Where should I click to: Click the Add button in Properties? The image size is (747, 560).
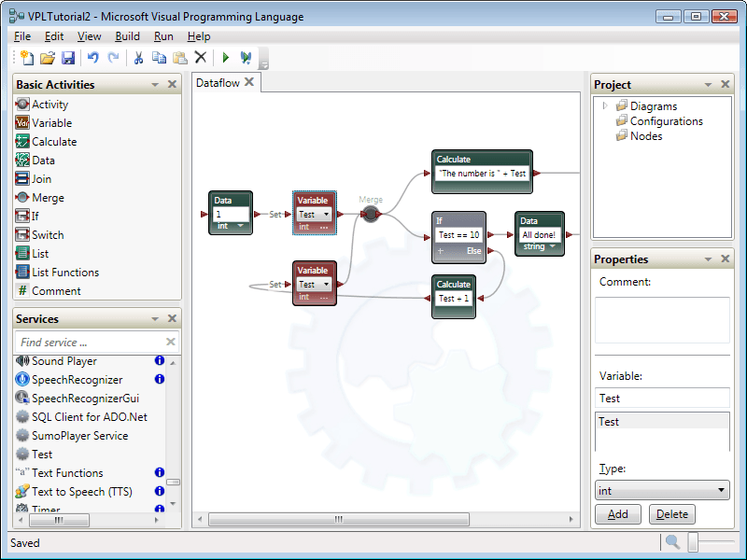pos(618,514)
